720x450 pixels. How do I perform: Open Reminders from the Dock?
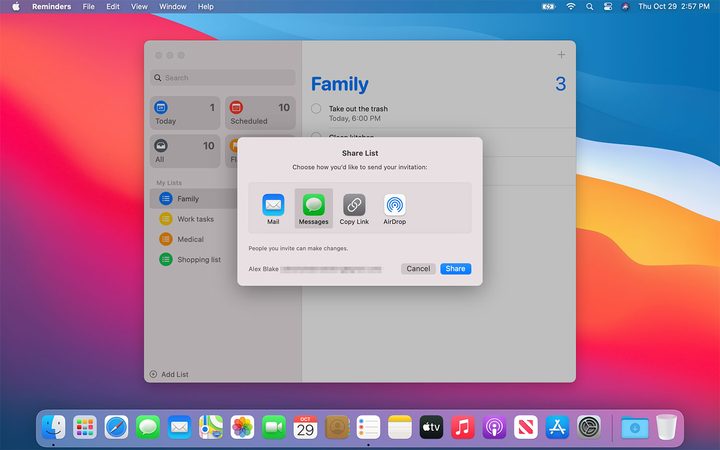point(368,428)
